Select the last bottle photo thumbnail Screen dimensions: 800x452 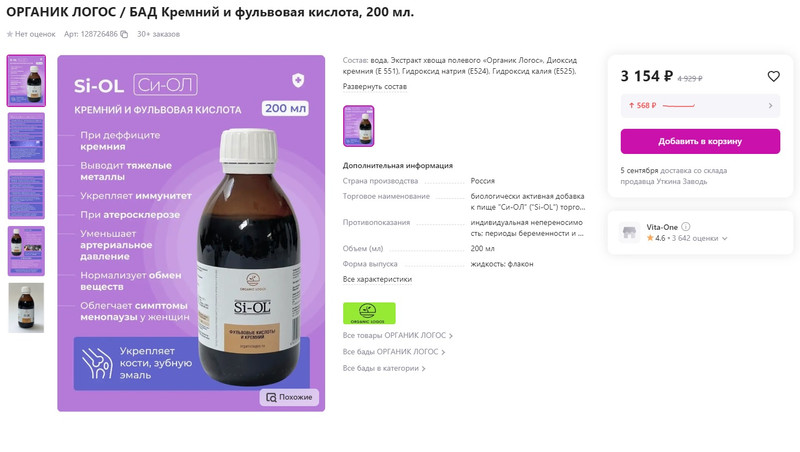point(26,308)
